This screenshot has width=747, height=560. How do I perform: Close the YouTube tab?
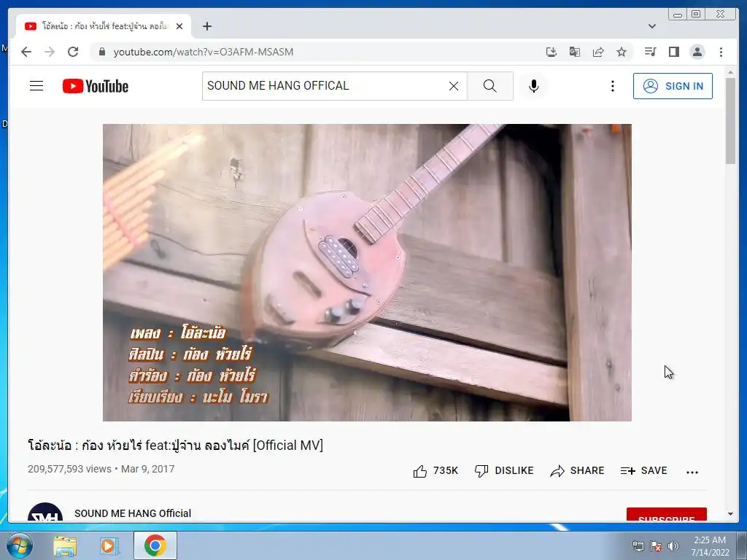coord(179,26)
